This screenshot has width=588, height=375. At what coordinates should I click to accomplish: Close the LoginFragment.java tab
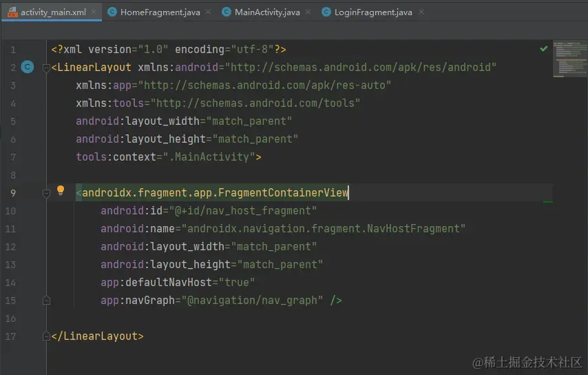tap(421, 12)
